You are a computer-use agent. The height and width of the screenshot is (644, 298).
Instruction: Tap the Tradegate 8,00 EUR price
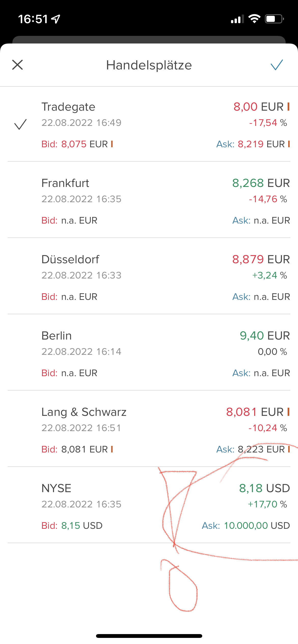(258, 107)
